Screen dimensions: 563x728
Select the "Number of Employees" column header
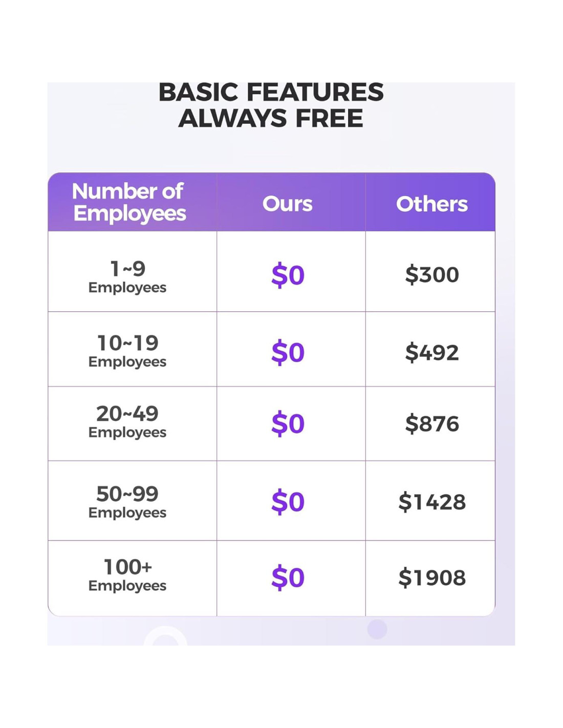tap(129, 202)
